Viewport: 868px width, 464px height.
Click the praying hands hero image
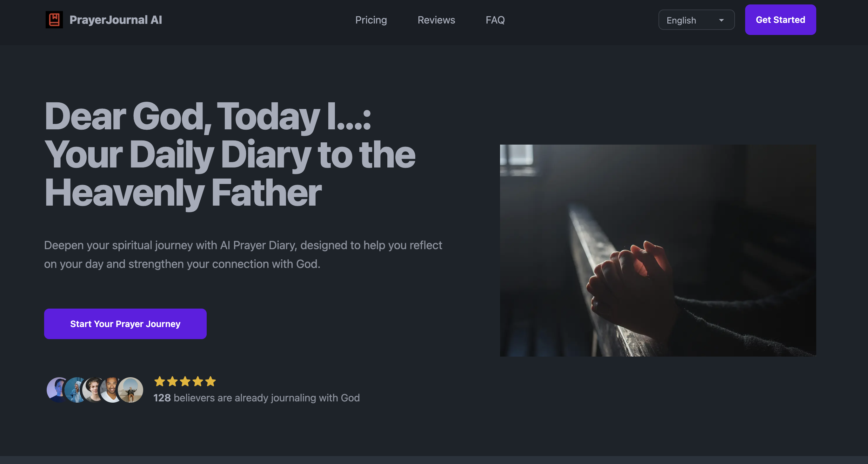[658, 250]
